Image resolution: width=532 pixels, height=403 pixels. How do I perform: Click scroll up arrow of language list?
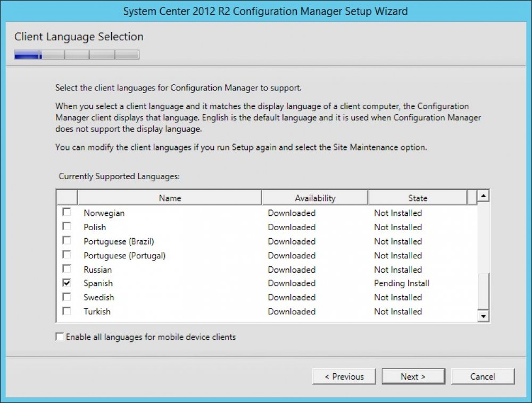pos(483,196)
